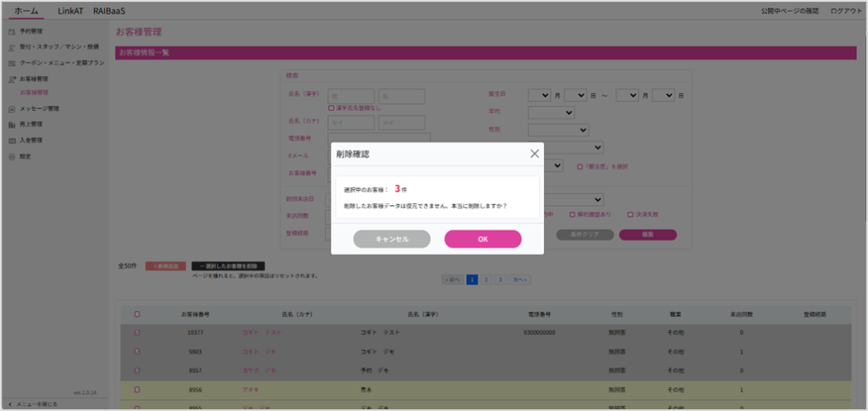Confirm deletion with the OK button

pyautogui.click(x=482, y=239)
